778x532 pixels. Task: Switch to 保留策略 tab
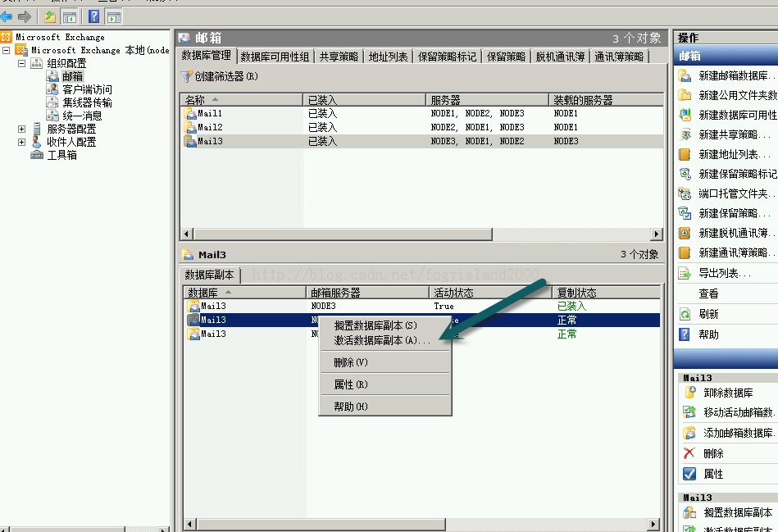coord(506,57)
